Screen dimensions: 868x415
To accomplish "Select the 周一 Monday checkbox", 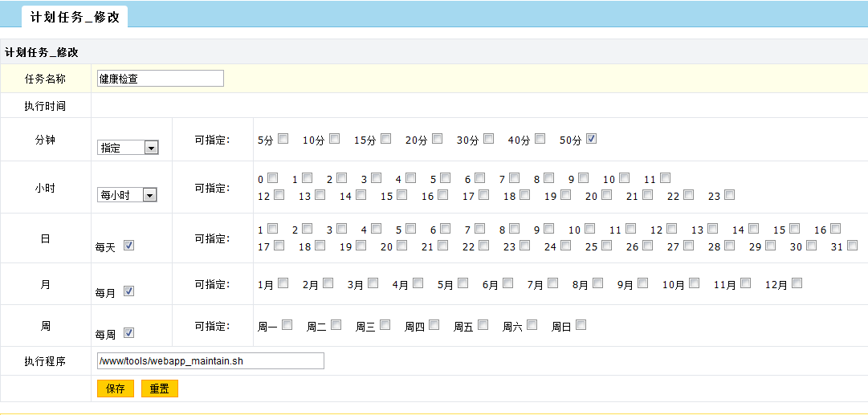I will pyautogui.click(x=287, y=325).
